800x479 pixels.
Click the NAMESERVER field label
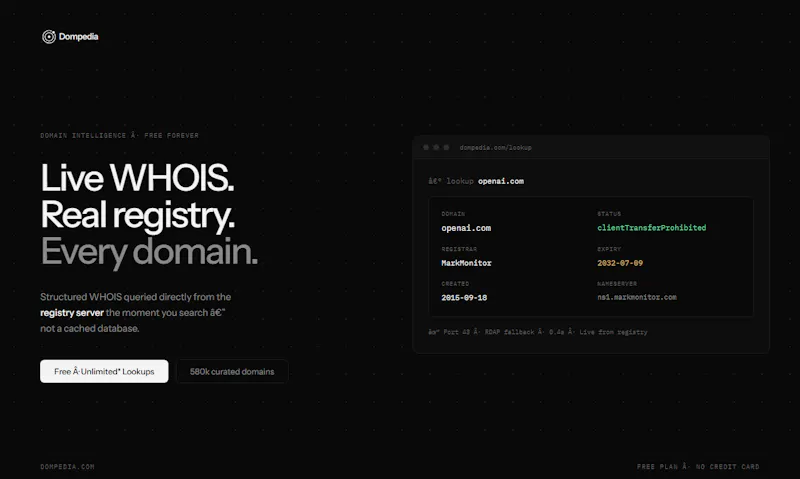617,284
